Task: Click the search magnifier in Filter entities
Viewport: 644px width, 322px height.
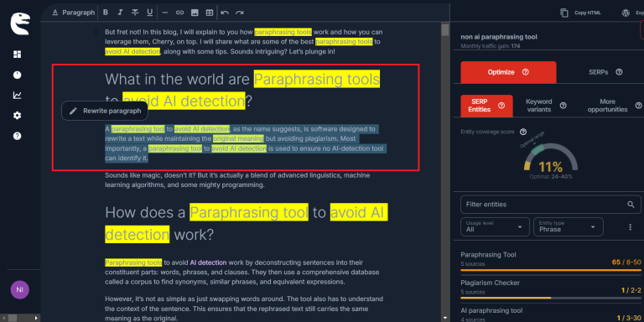Action: [x=631, y=205]
